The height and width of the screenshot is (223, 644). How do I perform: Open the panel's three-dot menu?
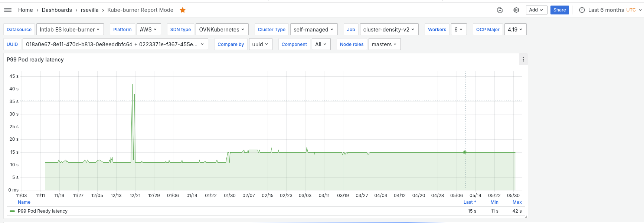[523, 60]
